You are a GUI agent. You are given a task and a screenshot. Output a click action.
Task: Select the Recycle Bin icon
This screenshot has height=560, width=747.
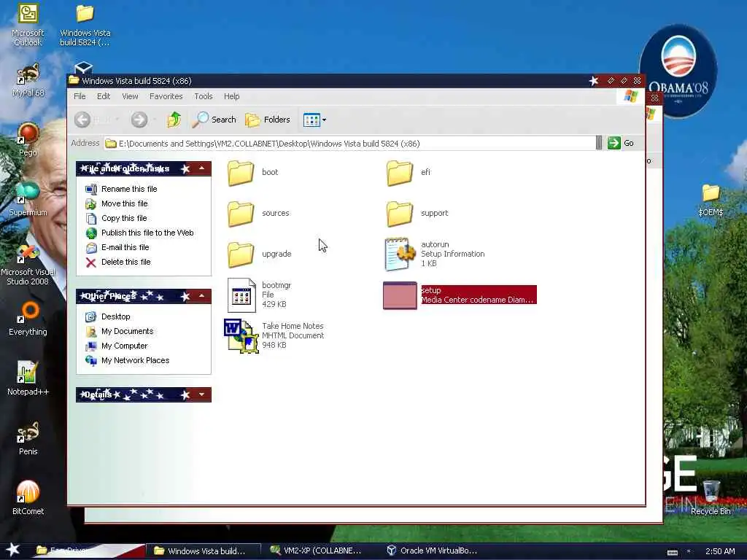tap(711, 498)
